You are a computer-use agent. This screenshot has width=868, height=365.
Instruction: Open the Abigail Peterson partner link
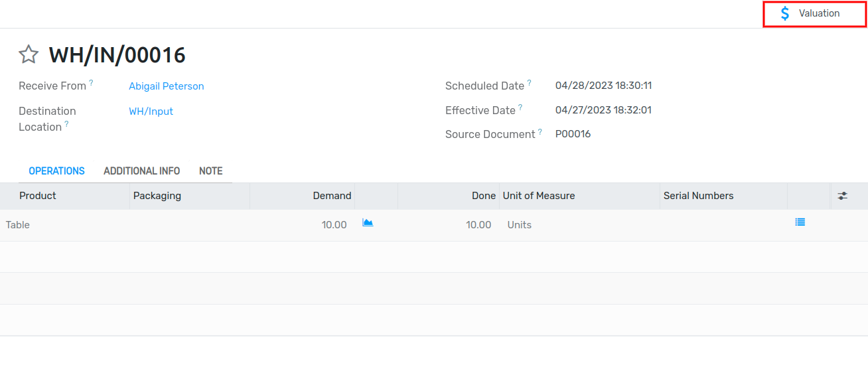[x=167, y=86]
